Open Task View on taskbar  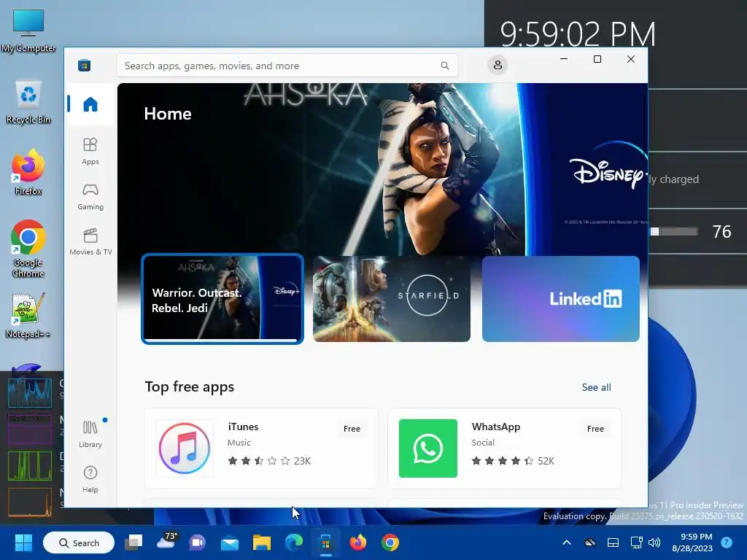133,542
